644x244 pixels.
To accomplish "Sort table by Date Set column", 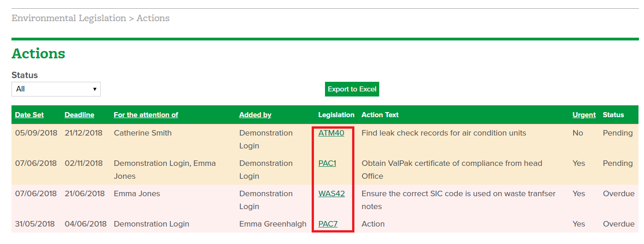I will [29, 115].
